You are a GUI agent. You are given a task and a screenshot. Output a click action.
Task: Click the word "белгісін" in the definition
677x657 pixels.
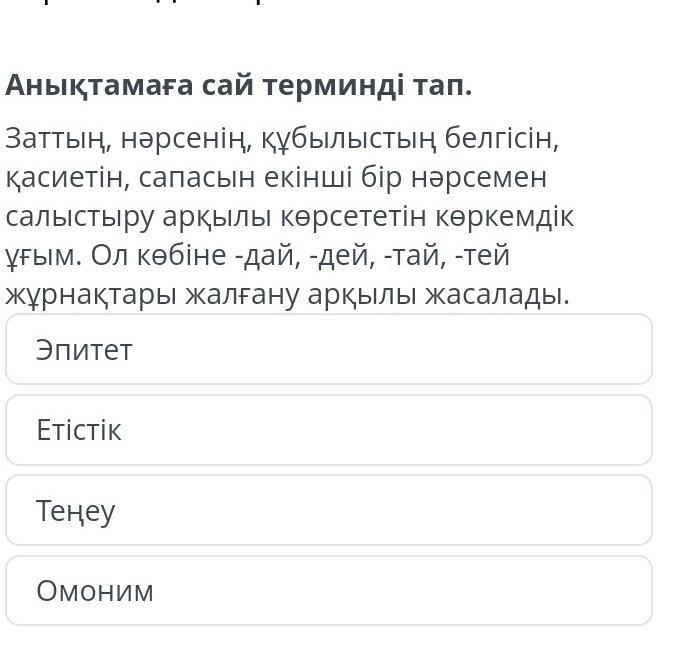click(501, 138)
